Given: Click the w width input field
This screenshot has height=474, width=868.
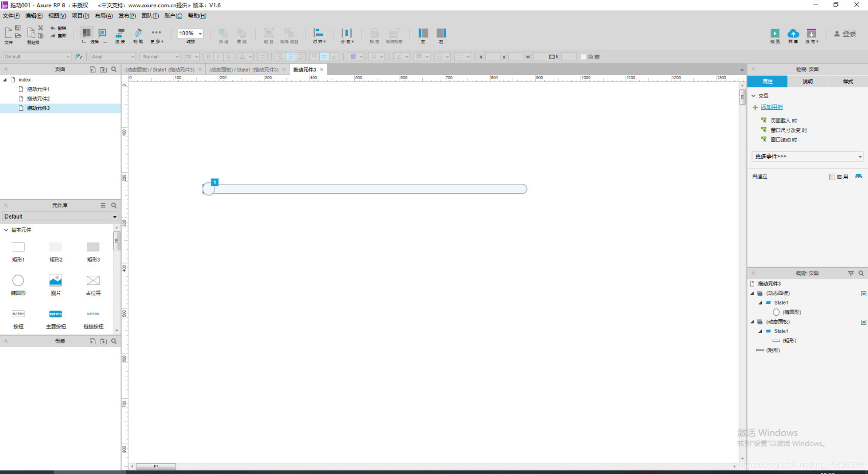Looking at the screenshot, I should pyautogui.click(x=540, y=57).
